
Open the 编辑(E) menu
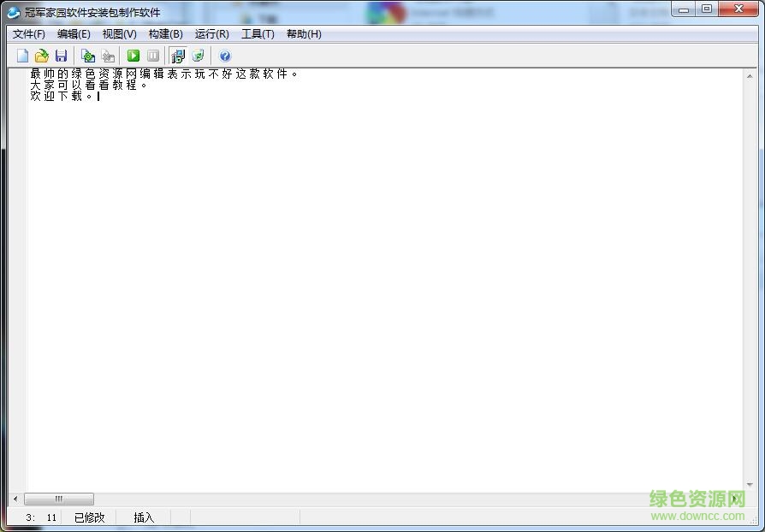click(x=74, y=33)
